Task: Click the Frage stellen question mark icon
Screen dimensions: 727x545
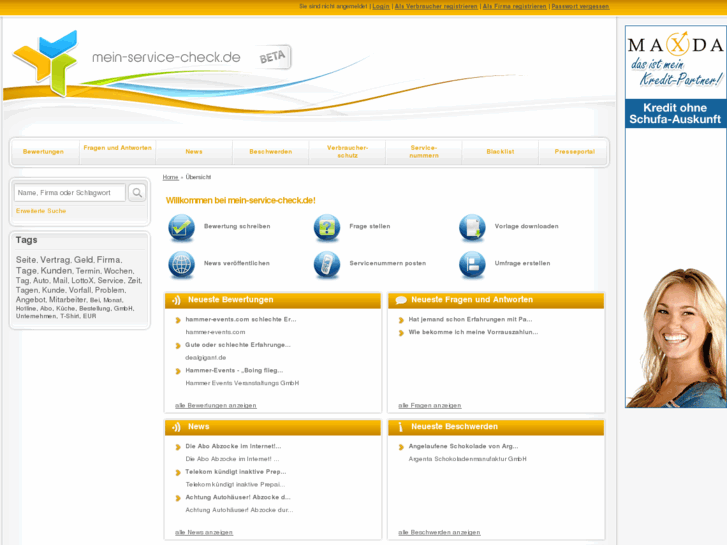Action: point(327,227)
